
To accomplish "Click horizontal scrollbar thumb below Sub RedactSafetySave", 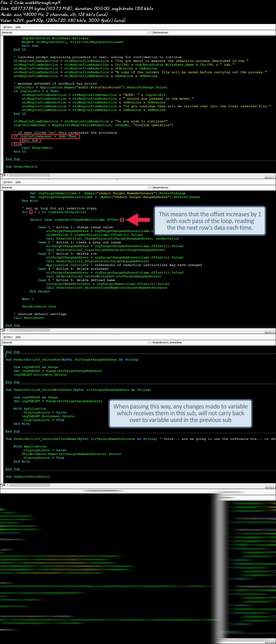I will (30, 485).
